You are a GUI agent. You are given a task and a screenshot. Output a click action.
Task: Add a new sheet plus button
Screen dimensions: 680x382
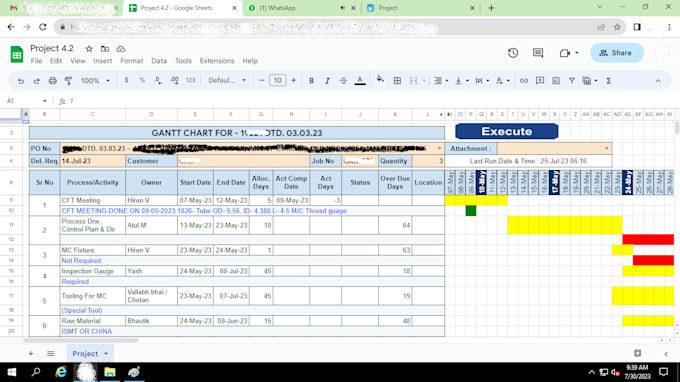click(x=30, y=354)
